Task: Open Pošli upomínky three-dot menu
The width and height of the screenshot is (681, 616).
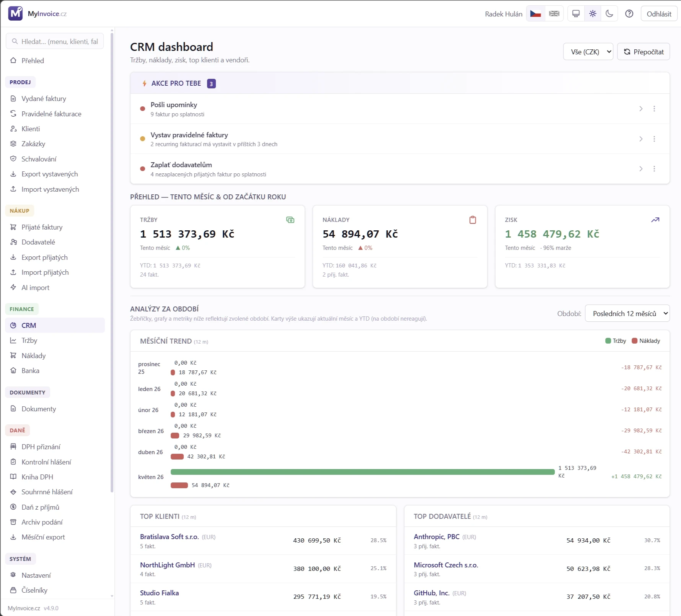Action: coord(654,109)
